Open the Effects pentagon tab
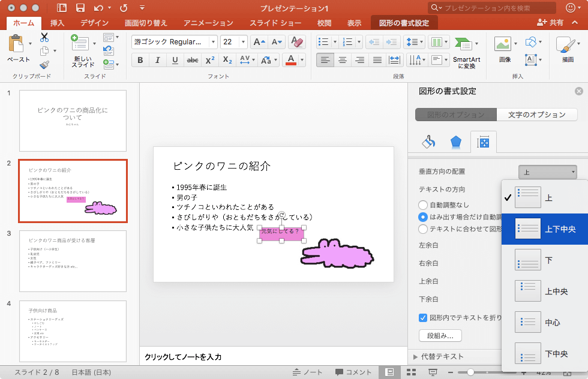 (456, 142)
